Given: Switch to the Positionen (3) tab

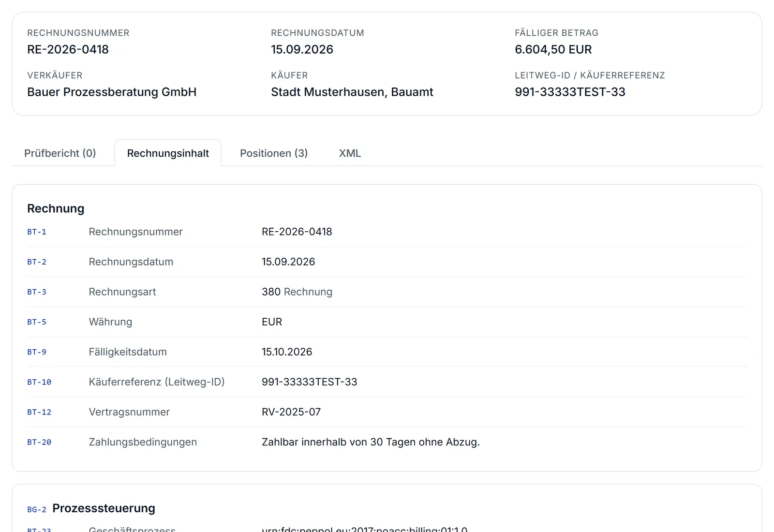Looking at the screenshot, I should 274,153.
